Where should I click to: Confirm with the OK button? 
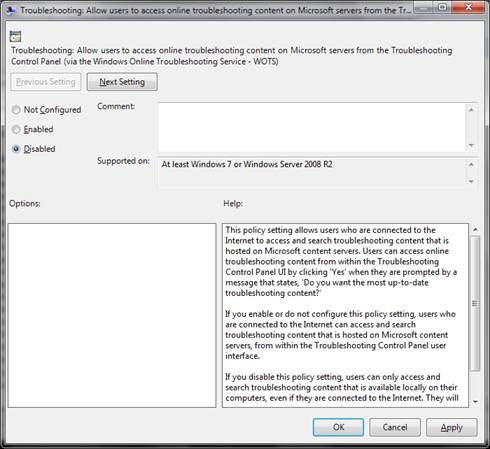pyautogui.click(x=338, y=427)
